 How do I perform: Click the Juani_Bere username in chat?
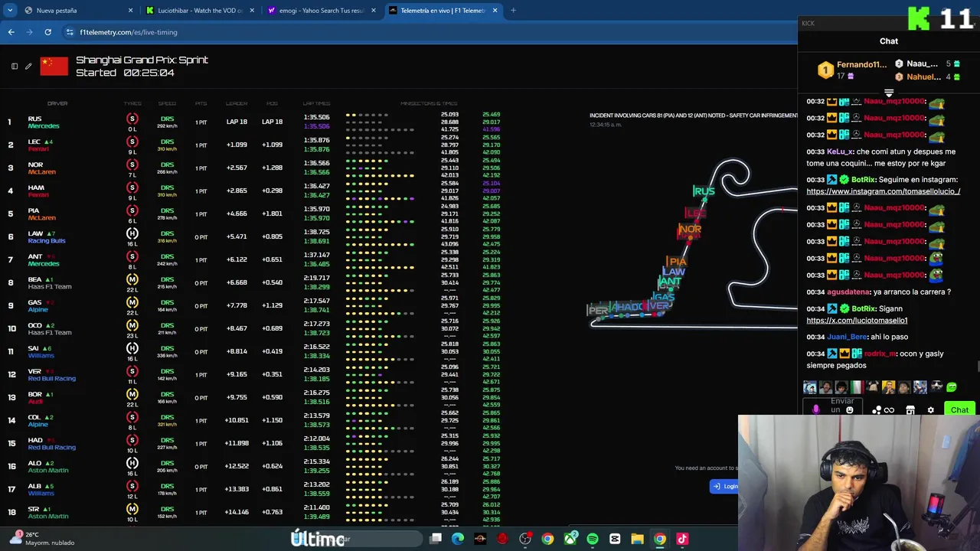(847, 337)
